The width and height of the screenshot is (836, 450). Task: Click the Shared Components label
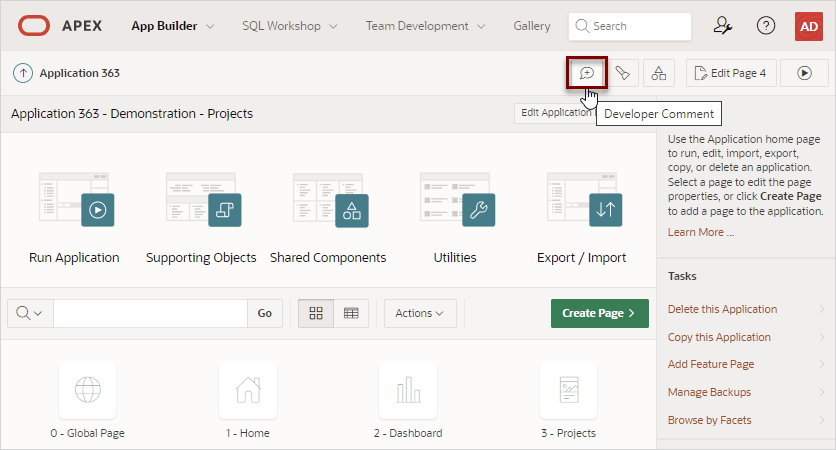[x=328, y=258]
